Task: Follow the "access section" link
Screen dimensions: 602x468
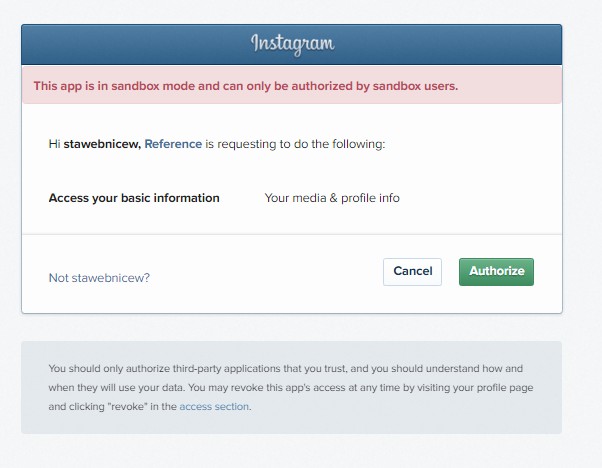Action: point(214,407)
